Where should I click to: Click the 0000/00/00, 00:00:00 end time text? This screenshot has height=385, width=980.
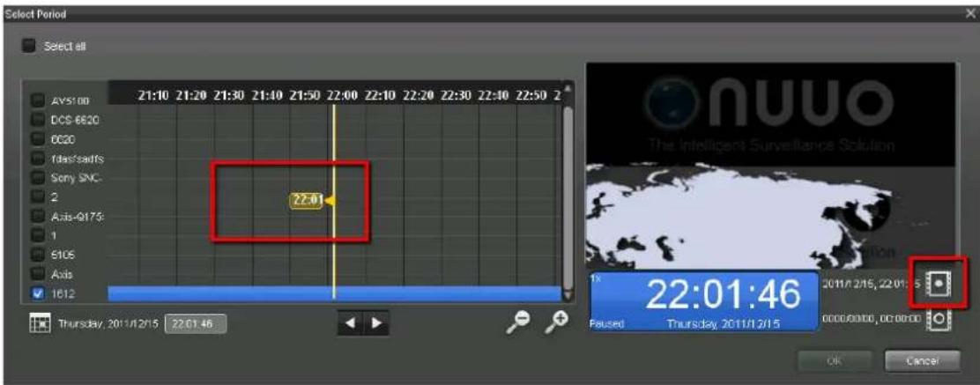[873, 317]
